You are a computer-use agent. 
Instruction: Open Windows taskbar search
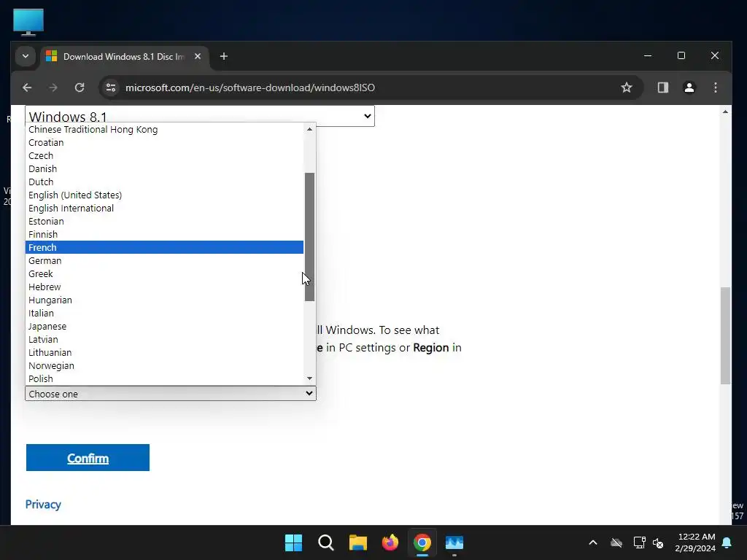point(326,542)
